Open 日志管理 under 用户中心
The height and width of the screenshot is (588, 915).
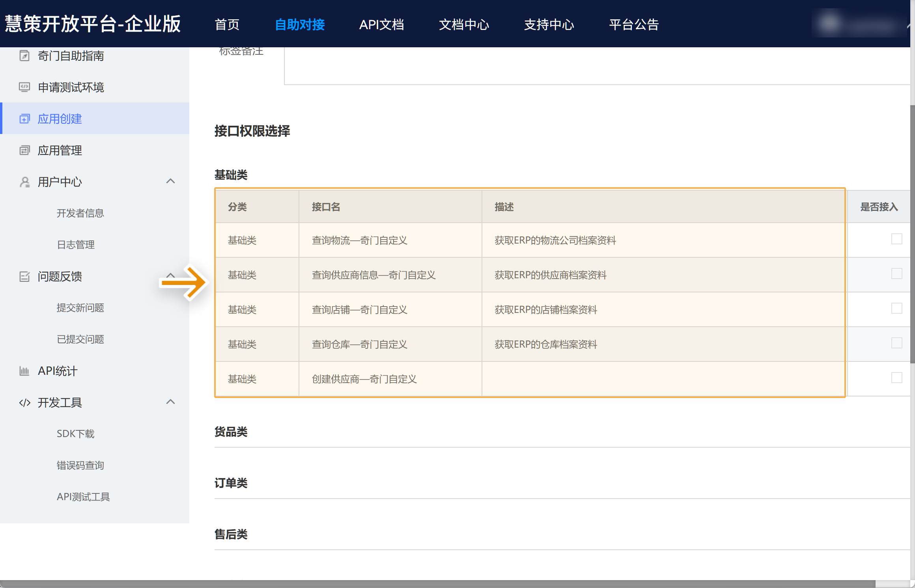pyautogui.click(x=76, y=245)
